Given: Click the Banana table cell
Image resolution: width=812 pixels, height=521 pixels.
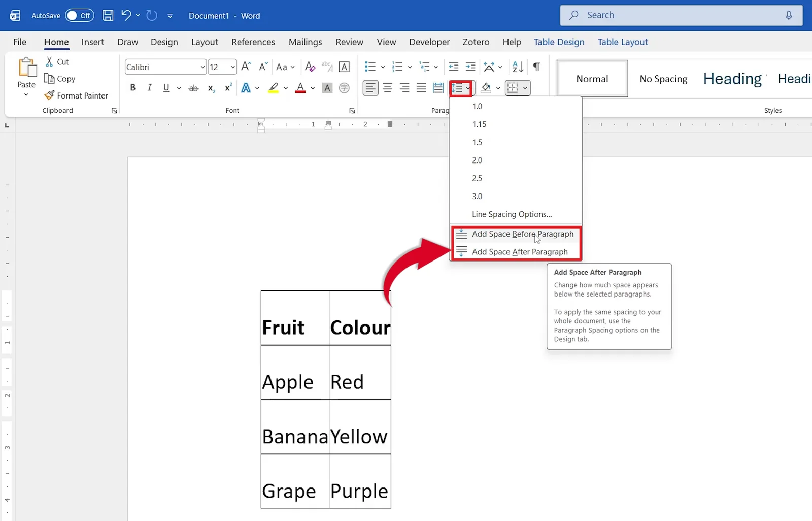Looking at the screenshot, I should (295, 427).
